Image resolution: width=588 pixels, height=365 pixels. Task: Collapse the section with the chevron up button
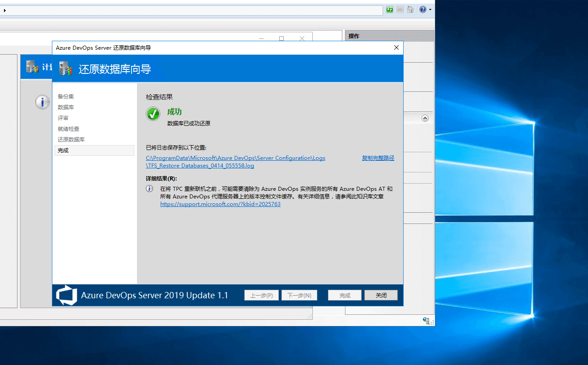click(x=425, y=118)
